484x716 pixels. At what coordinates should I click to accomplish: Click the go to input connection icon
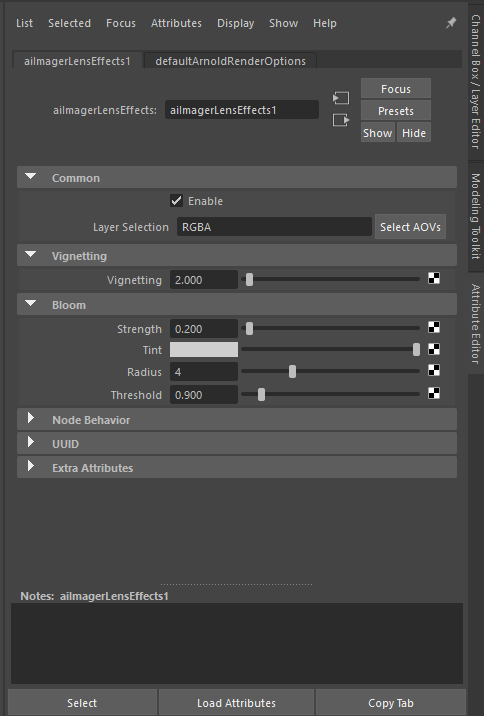(x=341, y=98)
